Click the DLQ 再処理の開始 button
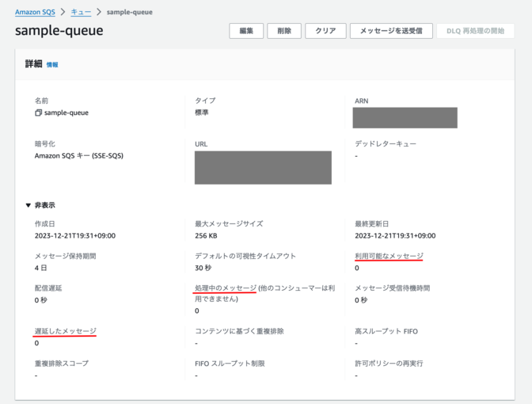 [474, 31]
